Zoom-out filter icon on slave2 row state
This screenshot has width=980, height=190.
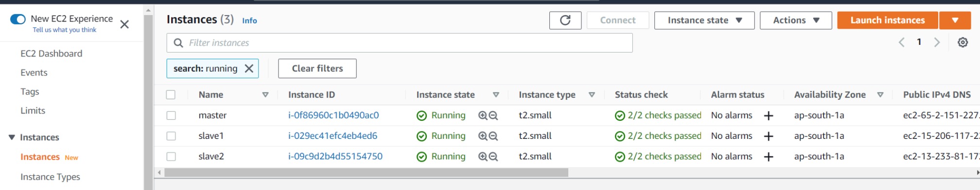pos(493,156)
